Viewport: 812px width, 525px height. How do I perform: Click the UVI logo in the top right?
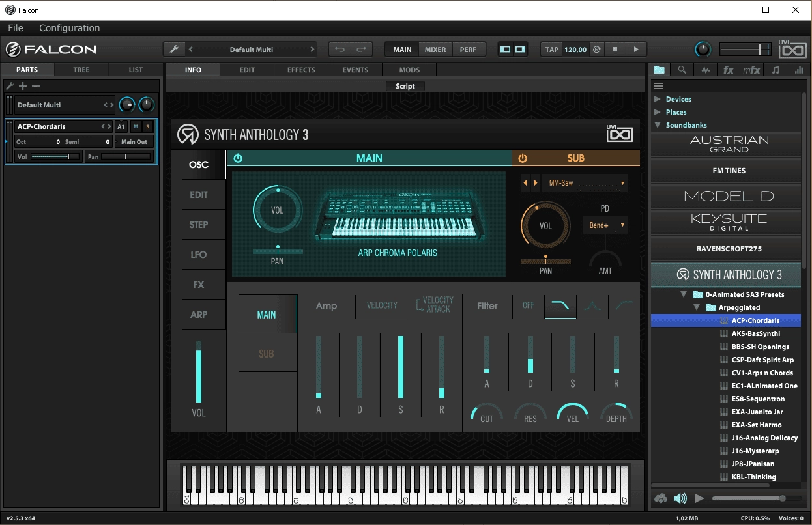click(x=792, y=49)
